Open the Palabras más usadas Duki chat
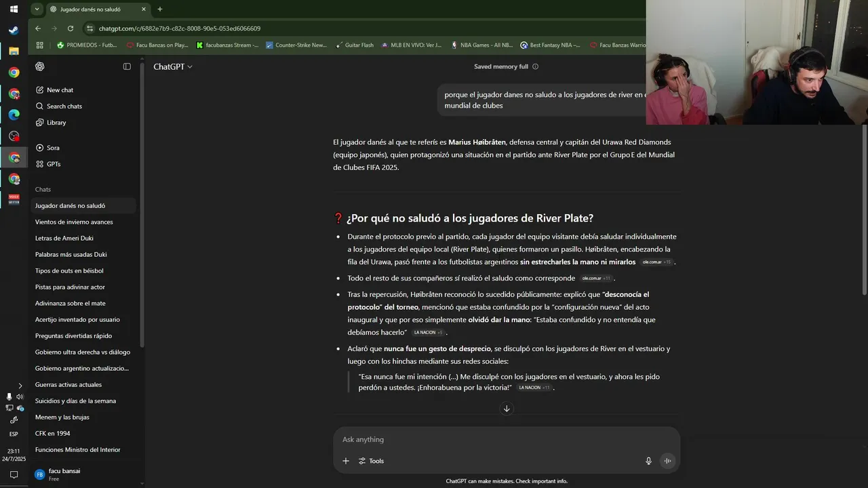 coord(84,254)
